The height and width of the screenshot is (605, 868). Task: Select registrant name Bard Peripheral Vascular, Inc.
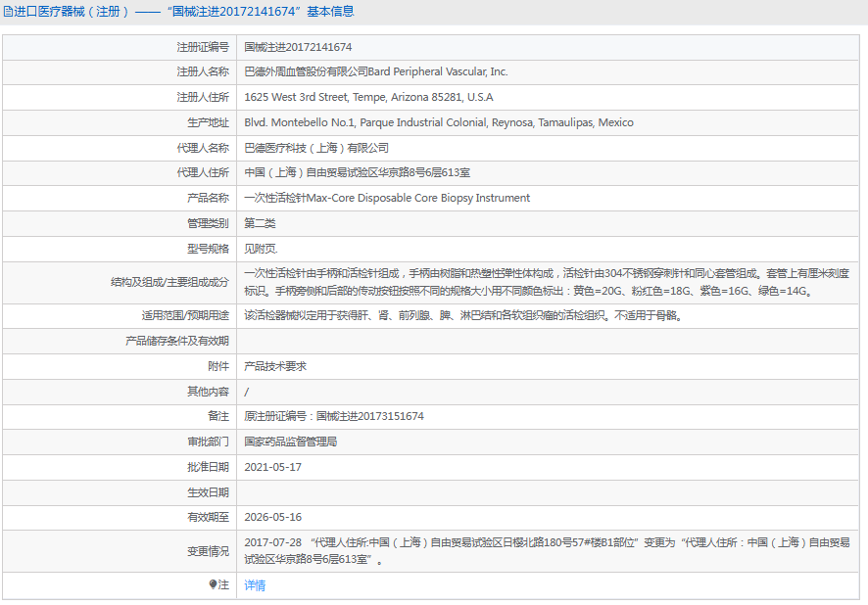(438, 71)
